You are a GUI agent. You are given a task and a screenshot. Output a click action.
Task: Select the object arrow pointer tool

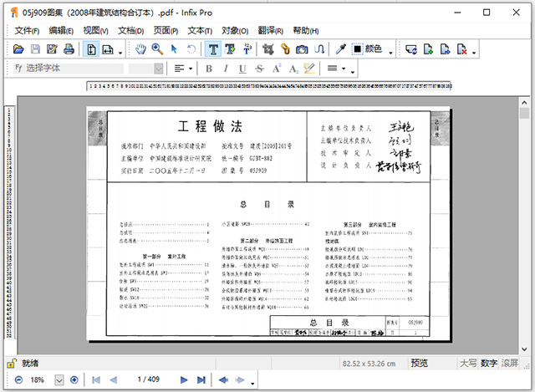[174, 49]
